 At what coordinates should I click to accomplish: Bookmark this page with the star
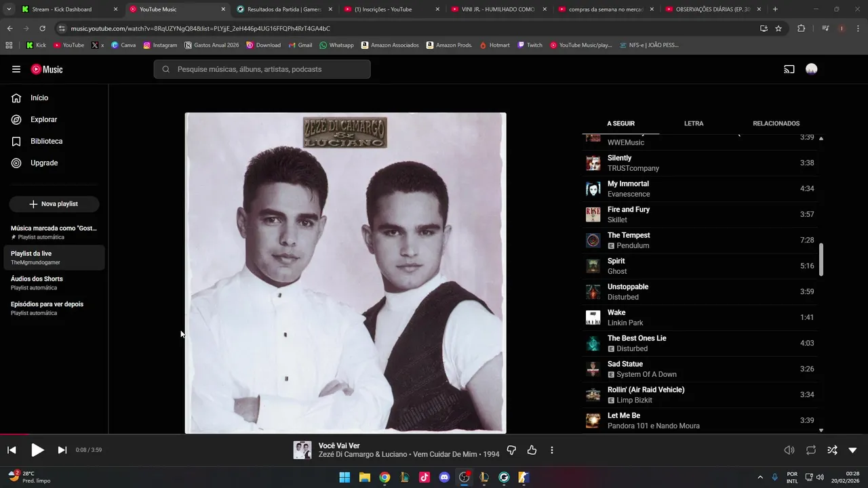(778, 28)
